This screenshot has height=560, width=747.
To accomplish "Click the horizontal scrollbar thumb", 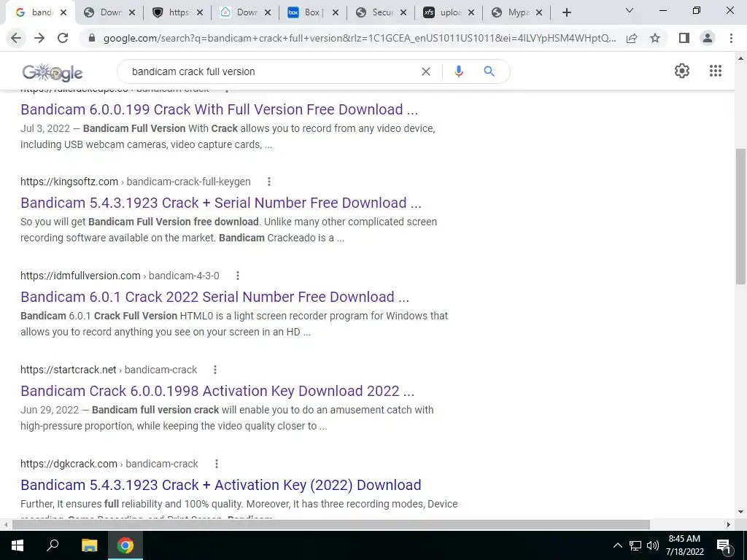I will [x=331, y=525].
